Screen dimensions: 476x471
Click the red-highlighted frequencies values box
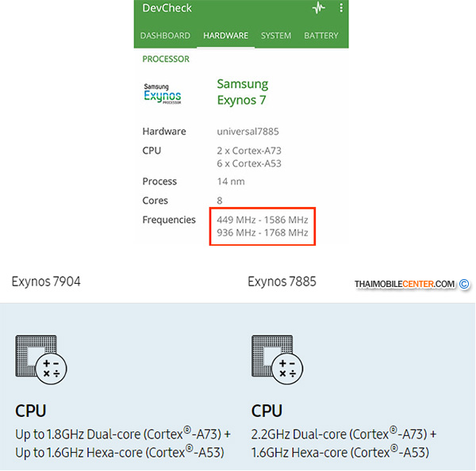(263, 226)
